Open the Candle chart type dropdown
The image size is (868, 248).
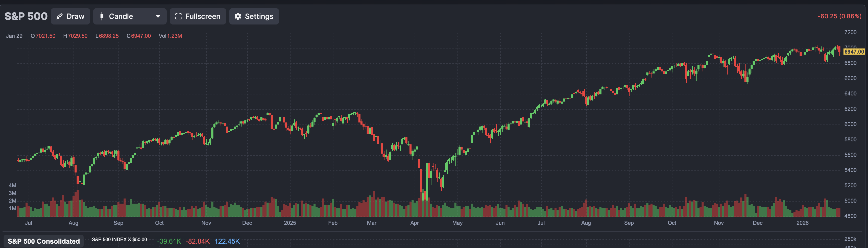click(x=130, y=16)
